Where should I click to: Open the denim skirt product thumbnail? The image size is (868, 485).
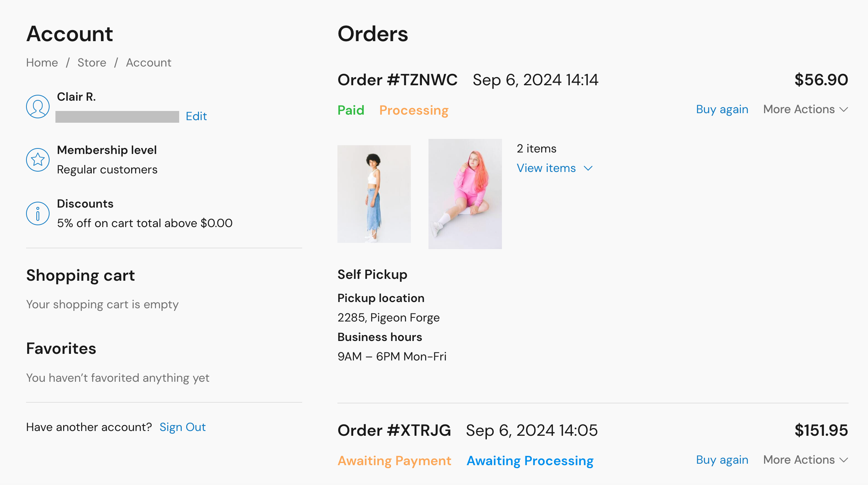[374, 194]
